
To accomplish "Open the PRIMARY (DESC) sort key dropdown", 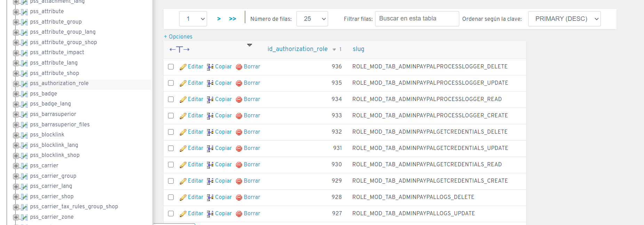I will coord(564,19).
